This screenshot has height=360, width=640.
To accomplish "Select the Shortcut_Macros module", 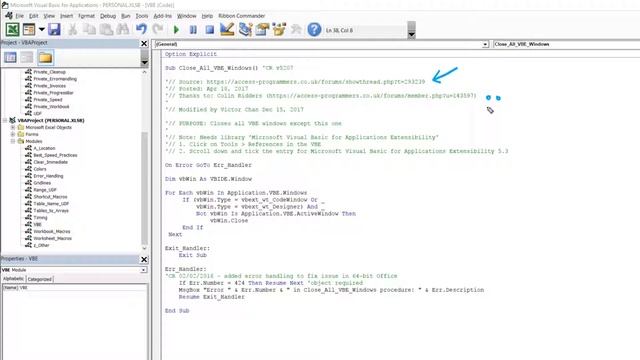I will (x=50, y=197).
